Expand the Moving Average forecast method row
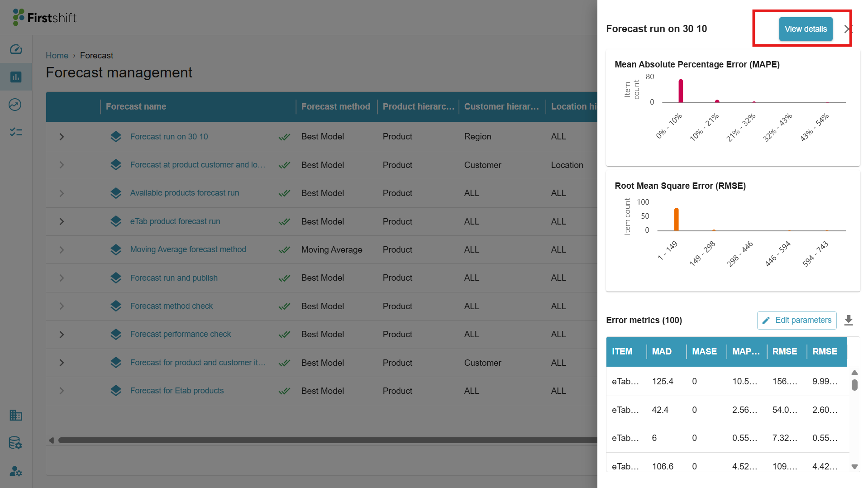The image size is (868, 488). click(x=62, y=250)
